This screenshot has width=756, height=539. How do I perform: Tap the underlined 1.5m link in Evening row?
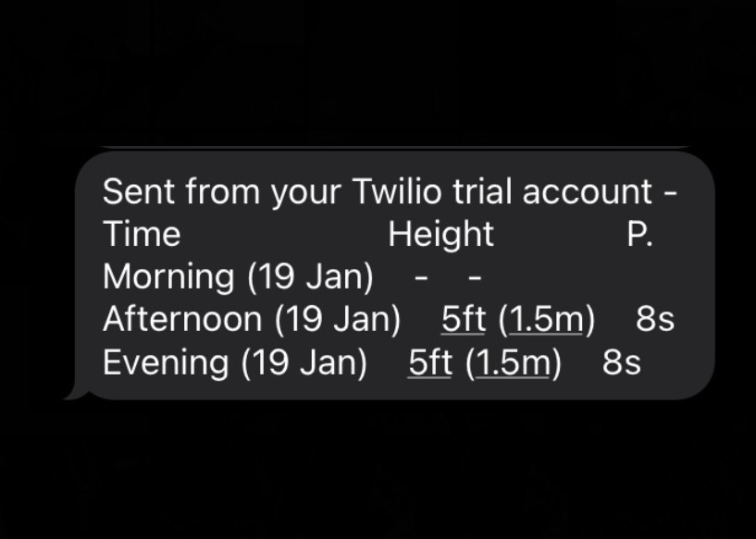click(513, 362)
